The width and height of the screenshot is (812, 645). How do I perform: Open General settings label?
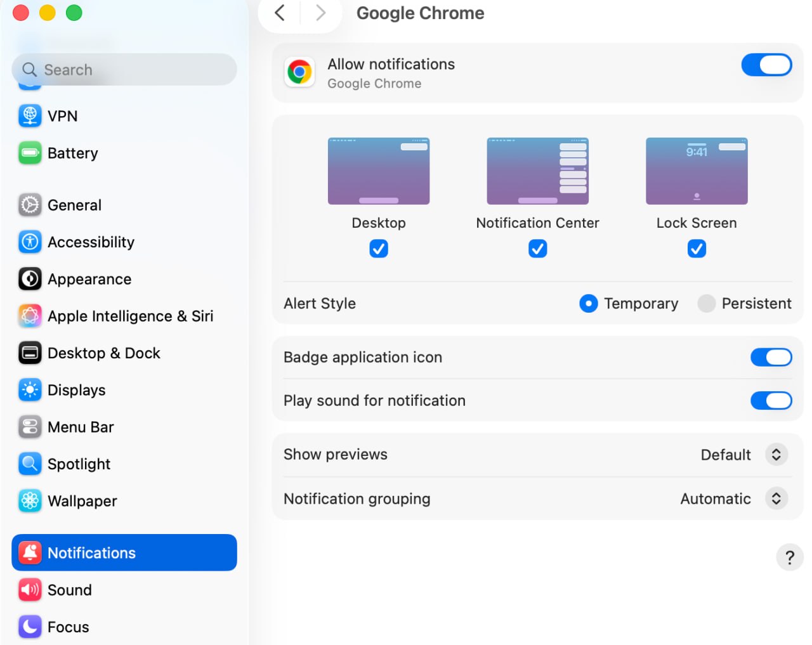(74, 205)
